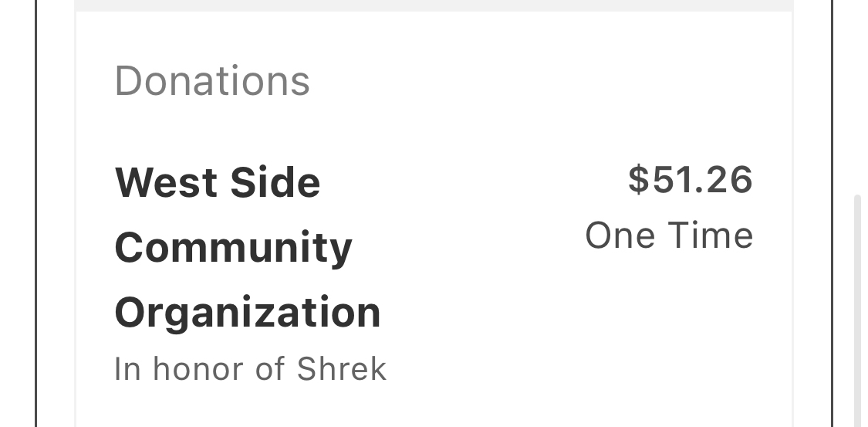Click the One Time frequency label

pyautogui.click(x=669, y=236)
